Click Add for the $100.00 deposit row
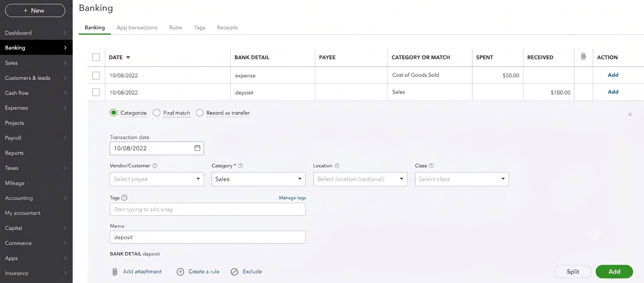The image size is (644, 283). coord(613,92)
